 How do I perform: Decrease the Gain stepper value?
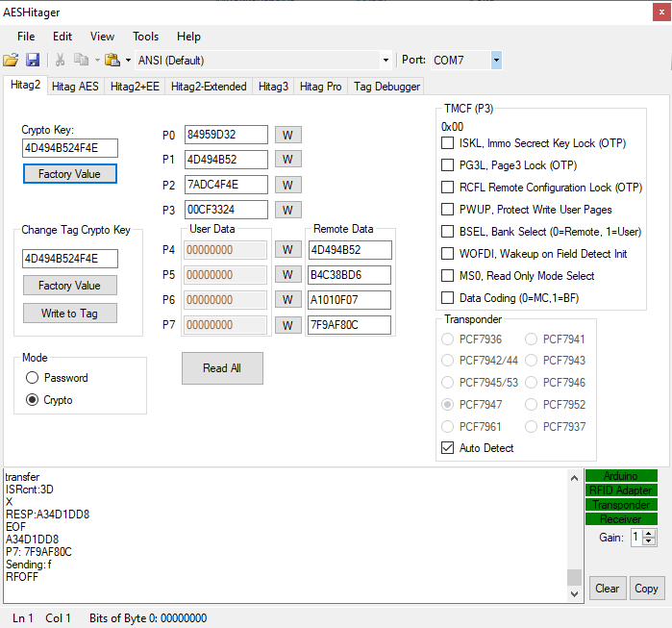click(649, 541)
